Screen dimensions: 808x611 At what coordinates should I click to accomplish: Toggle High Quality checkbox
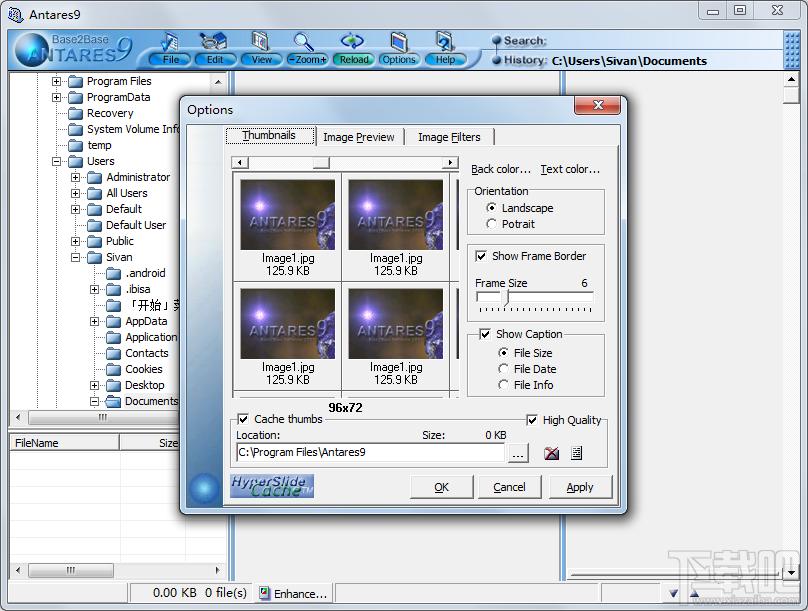[532, 420]
